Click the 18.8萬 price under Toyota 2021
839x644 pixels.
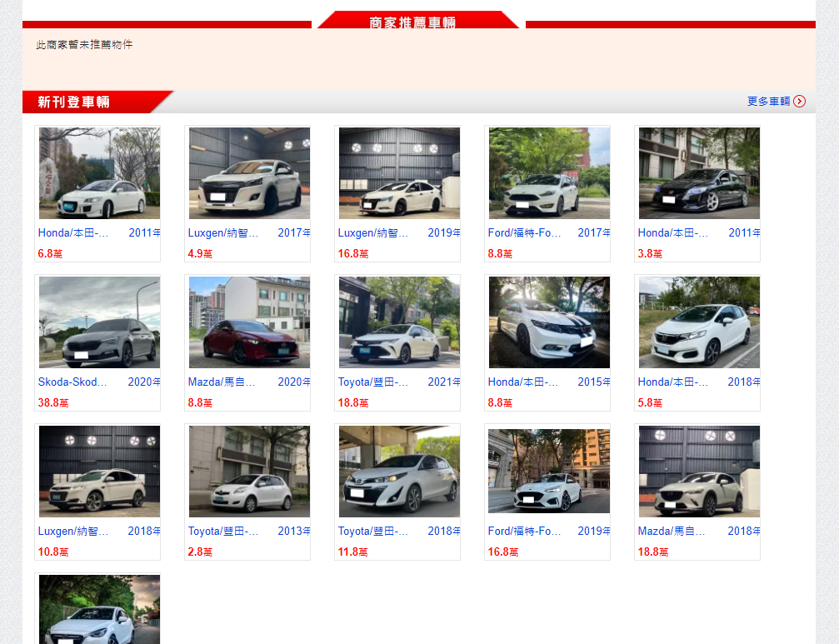(x=353, y=403)
